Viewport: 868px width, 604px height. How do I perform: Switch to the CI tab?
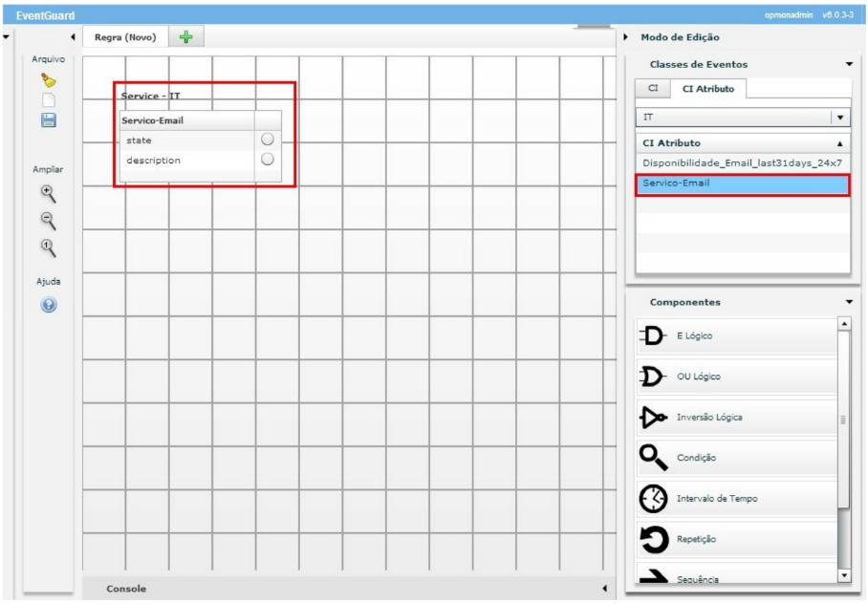653,88
